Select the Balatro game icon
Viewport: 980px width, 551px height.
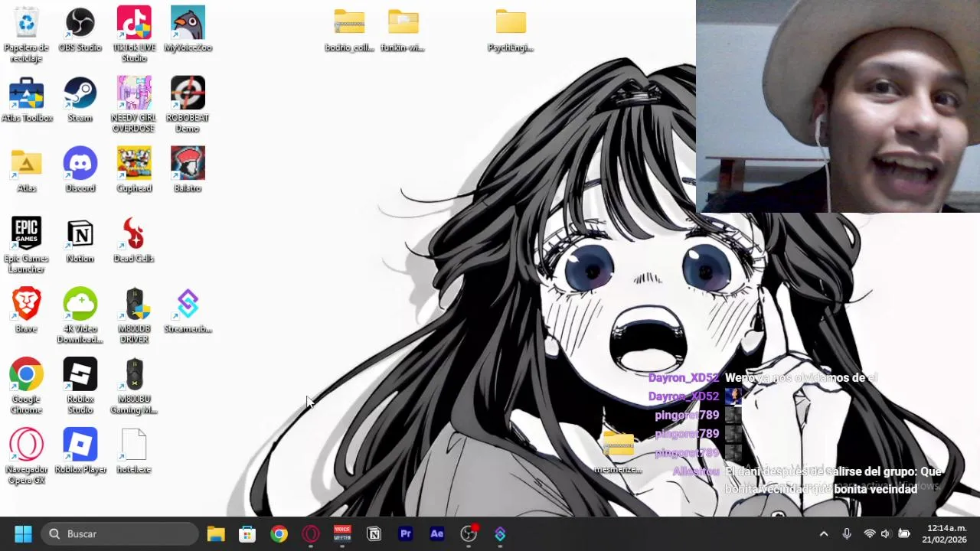coord(188,170)
